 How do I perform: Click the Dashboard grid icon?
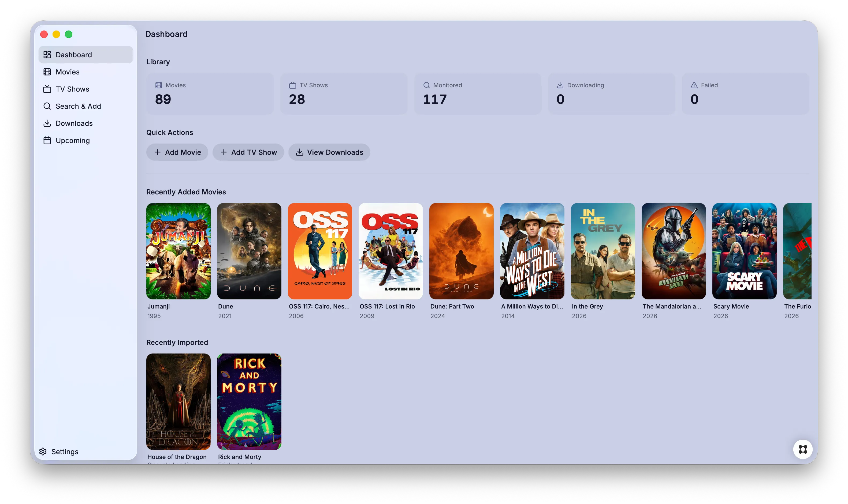point(47,55)
